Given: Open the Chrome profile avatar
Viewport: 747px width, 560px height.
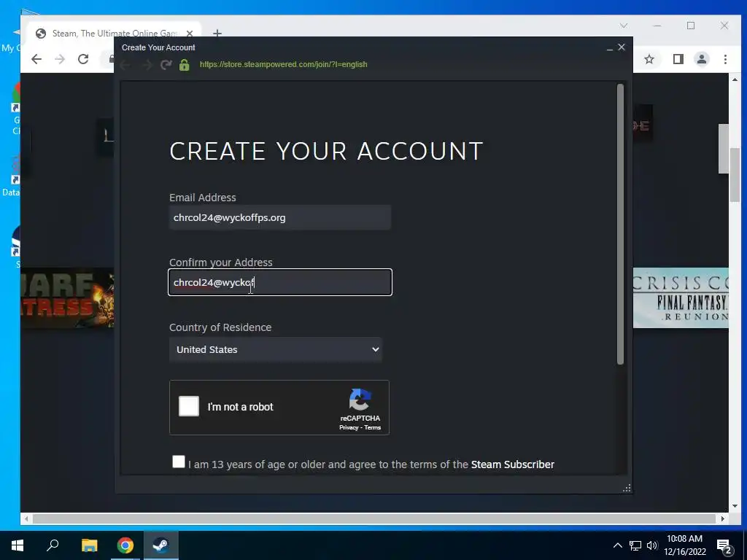Looking at the screenshot, I should (702, 59).
